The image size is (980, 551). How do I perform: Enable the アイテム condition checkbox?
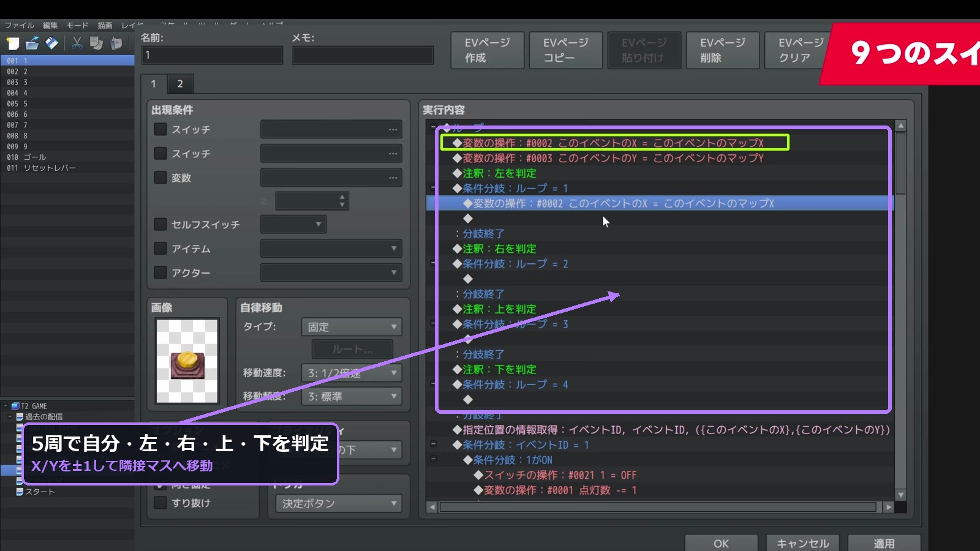click(160, 249)
